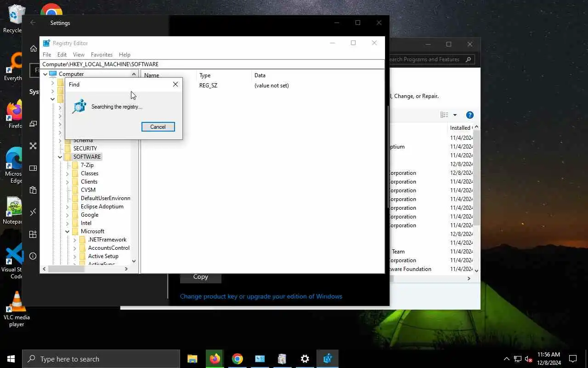Click the 7-Zip key folder icon
This screenshot has height=368, width=588.
tap(75, 165)
